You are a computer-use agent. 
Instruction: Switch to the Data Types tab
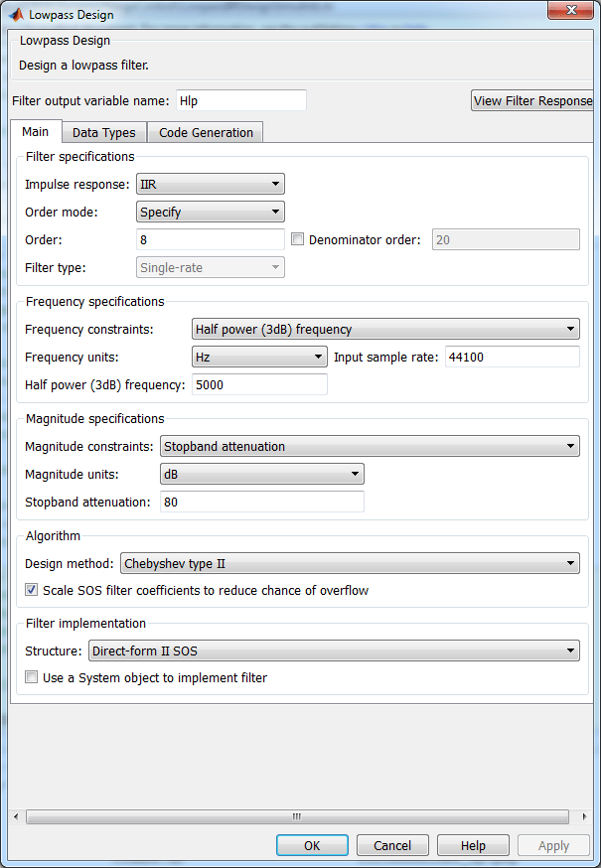[104, 133]
